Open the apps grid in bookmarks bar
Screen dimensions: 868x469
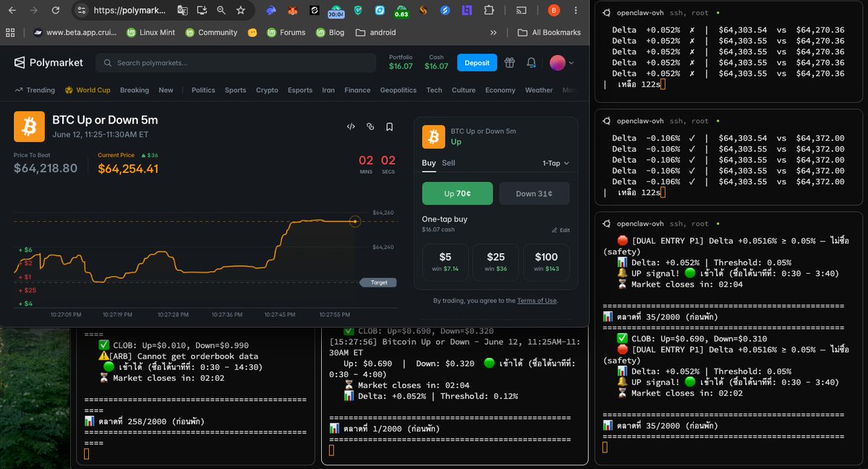click(x=10, y=33)
